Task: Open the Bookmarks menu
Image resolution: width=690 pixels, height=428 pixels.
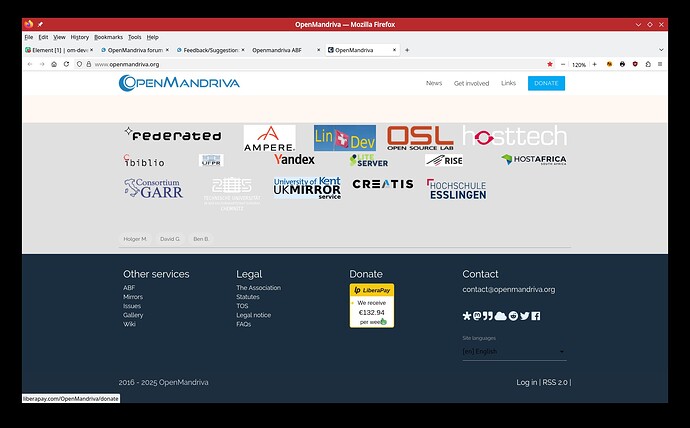Action: (x=108, y=37)
